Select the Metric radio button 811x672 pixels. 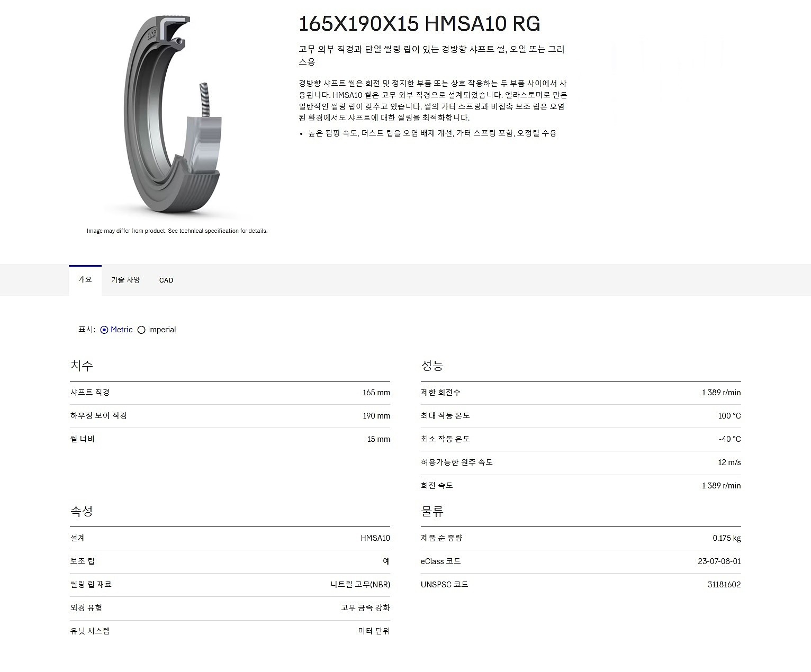point(104,330)
